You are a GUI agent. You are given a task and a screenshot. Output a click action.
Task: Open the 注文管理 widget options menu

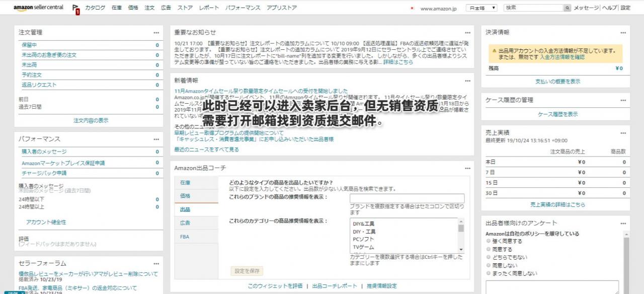156,33
